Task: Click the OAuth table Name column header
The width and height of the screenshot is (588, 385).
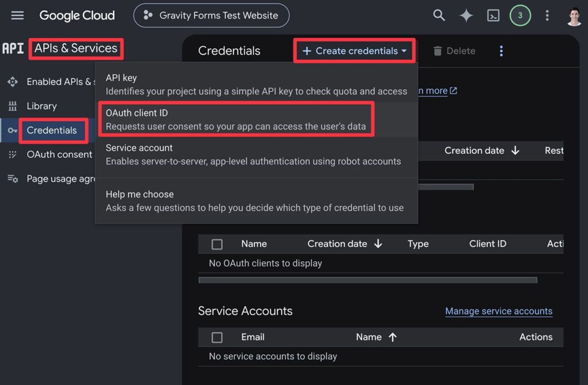Action: click(x=254, y=244)
